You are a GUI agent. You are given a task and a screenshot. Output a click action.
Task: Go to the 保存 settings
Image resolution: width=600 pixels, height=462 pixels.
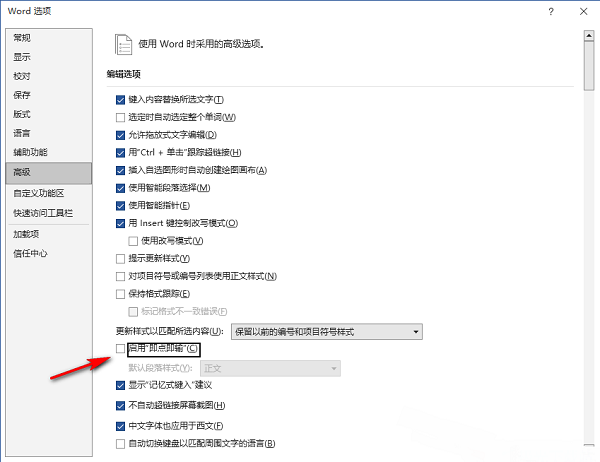click(x=49, y=95)
